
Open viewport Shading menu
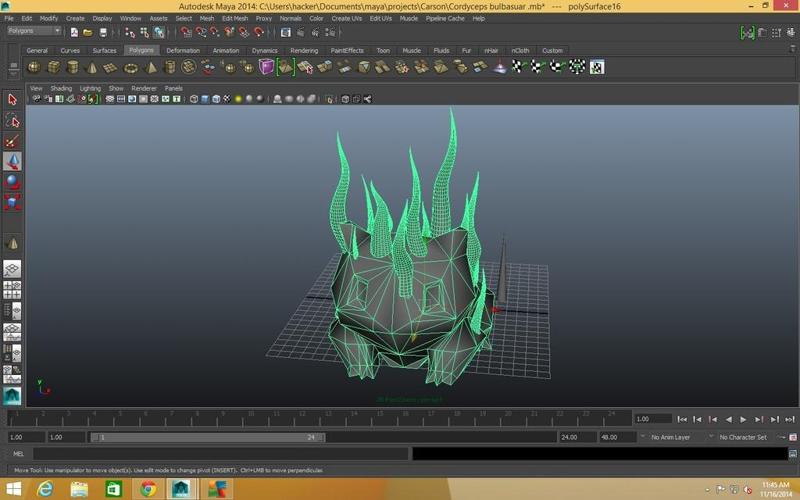[61, 88]
